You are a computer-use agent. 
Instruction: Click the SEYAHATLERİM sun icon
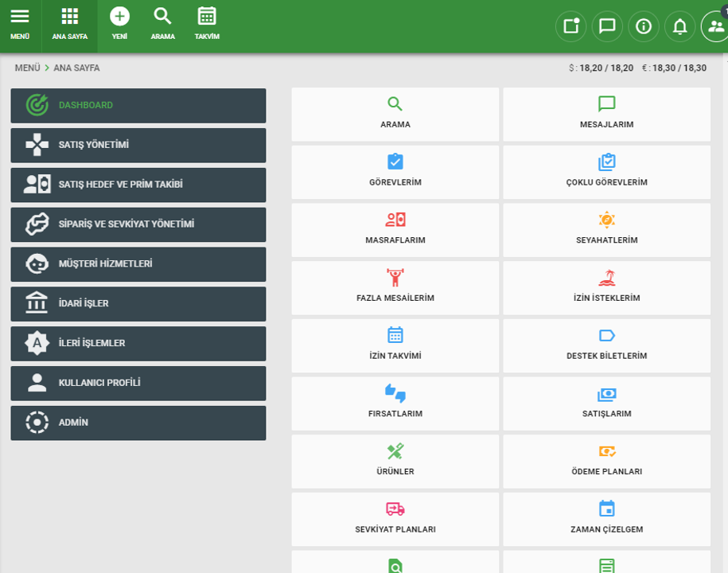pos(606,219)
